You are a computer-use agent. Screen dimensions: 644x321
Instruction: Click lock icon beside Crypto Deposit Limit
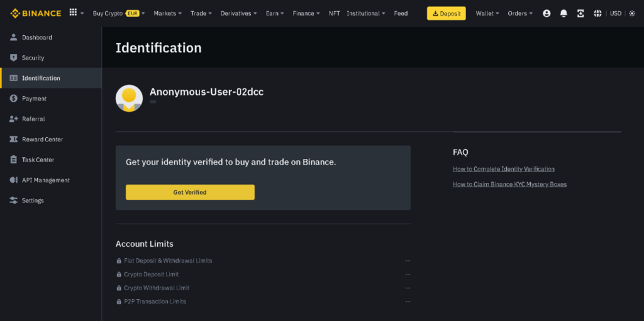[119, 275]
